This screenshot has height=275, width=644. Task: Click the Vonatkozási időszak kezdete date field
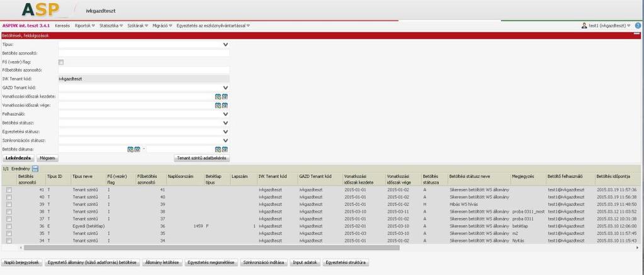pyautogui.click(x=137, y=96)
